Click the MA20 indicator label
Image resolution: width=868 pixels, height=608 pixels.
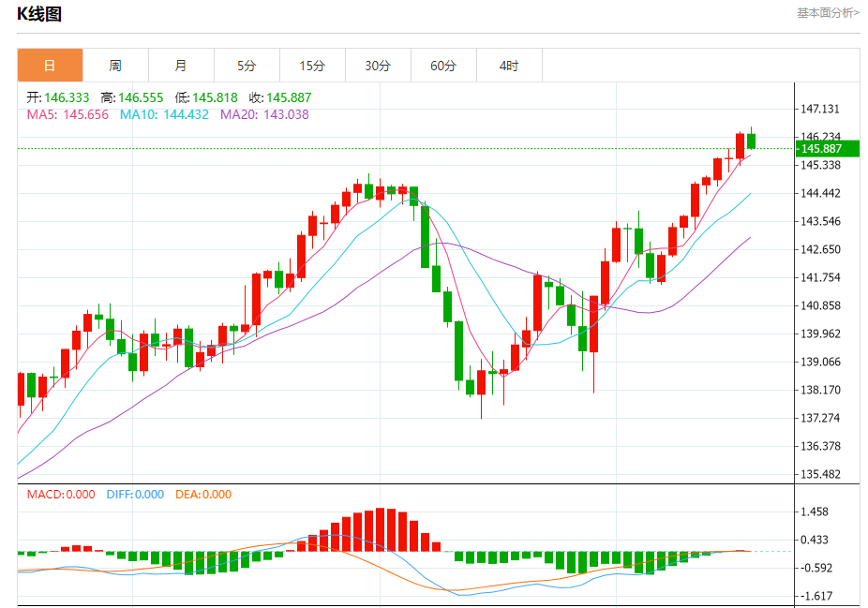264,114
